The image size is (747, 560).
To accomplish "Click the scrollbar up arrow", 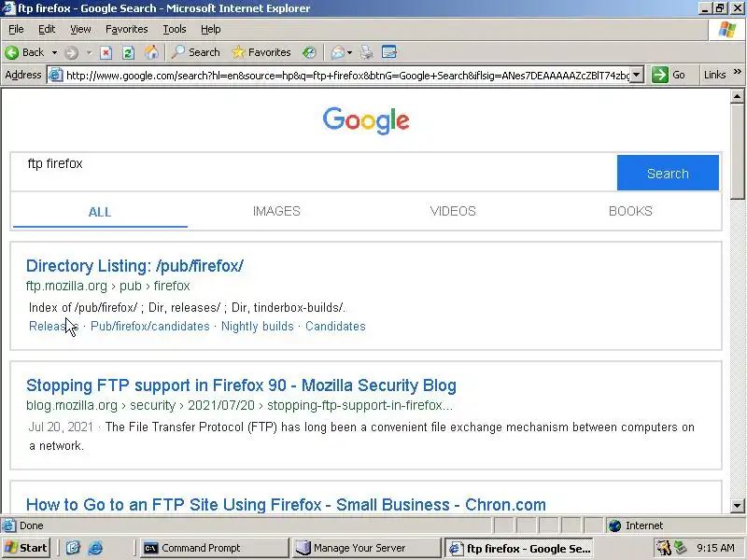I will coord(737,97).
